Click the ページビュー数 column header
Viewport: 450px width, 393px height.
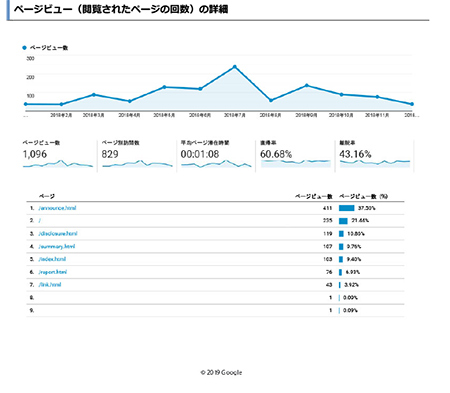coord(314,196)
